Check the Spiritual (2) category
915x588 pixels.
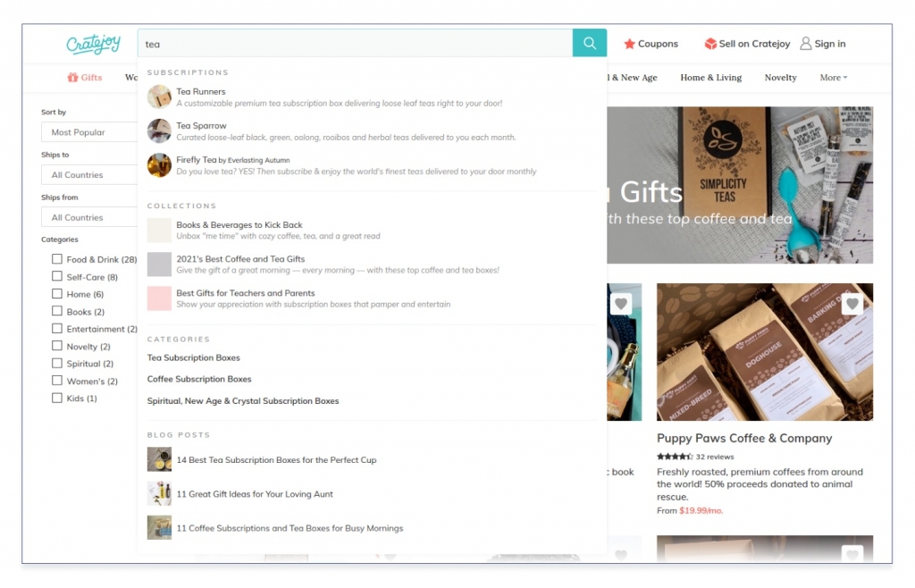[x=56, y=363]
